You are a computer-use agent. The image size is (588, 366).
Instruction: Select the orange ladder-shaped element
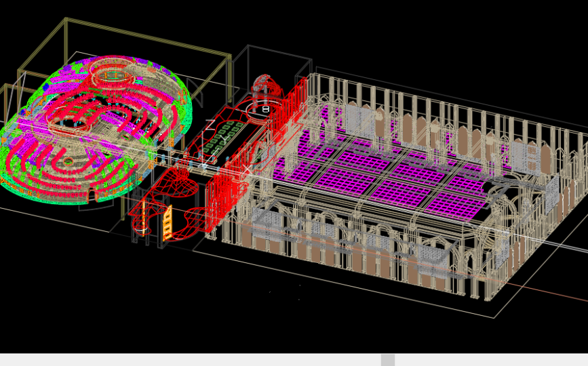tap(168, 223)
